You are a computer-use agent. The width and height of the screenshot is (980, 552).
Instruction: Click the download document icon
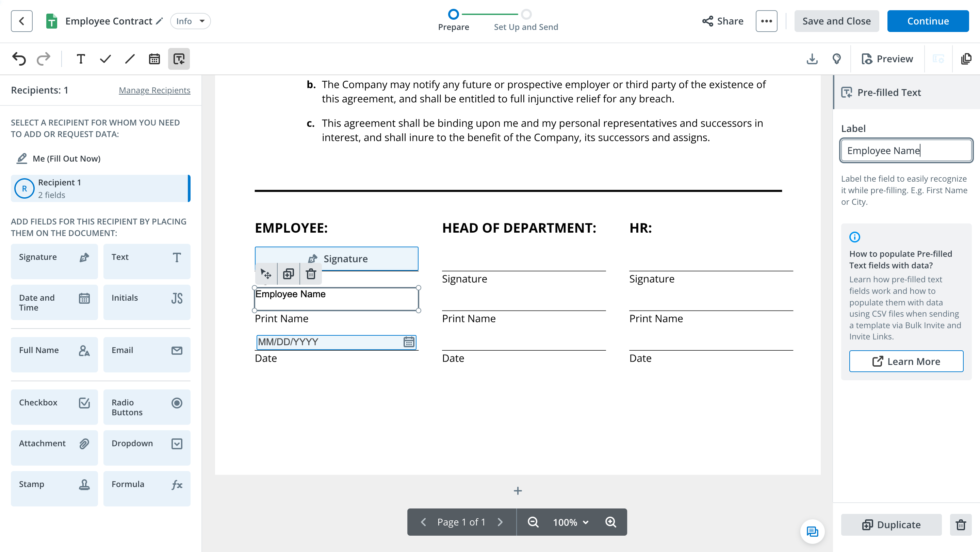coord(812,59)
